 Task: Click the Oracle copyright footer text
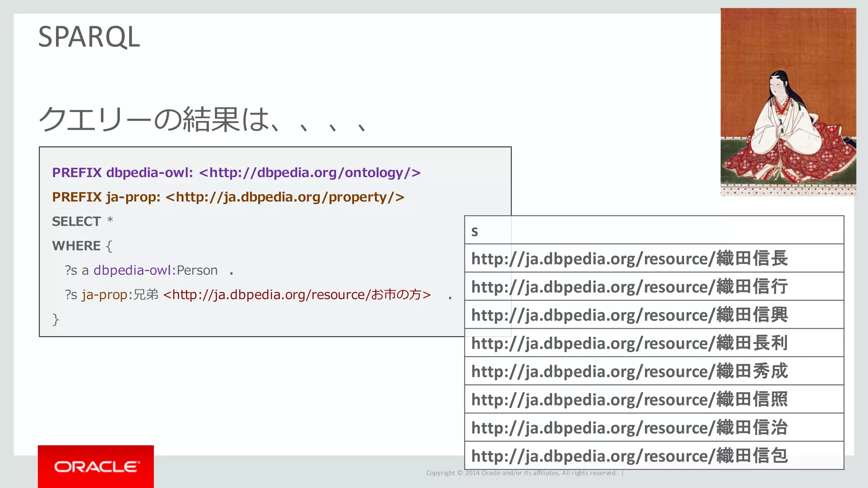click(x=521, y=473)
